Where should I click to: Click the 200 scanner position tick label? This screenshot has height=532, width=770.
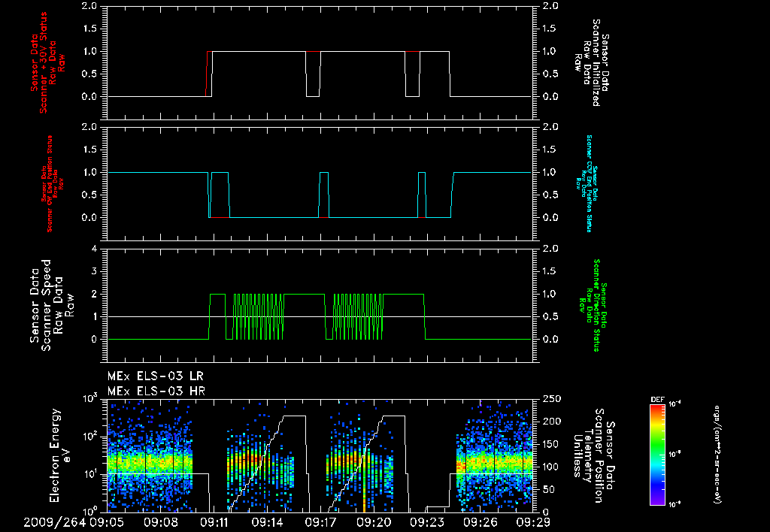551,422
